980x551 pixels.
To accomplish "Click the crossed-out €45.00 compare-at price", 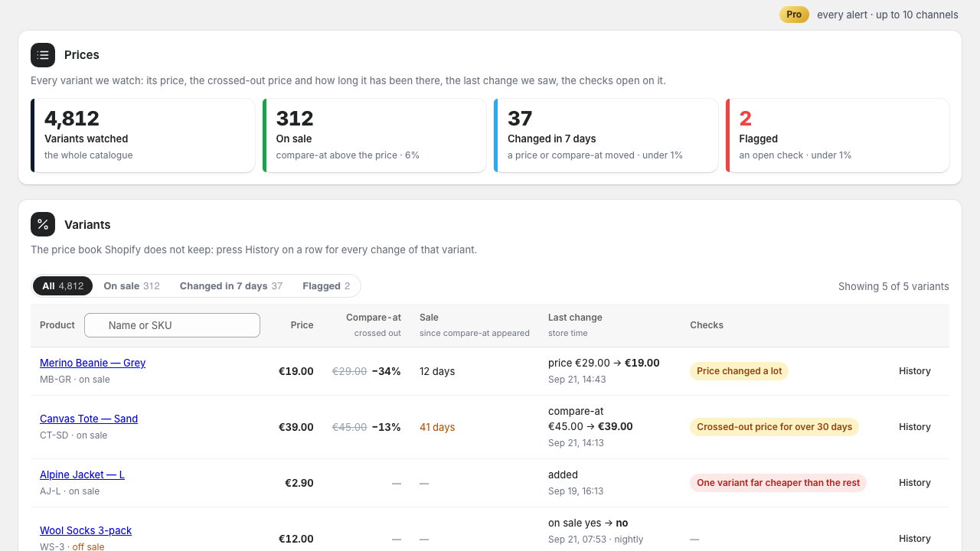I will click(x=349, y=427).
